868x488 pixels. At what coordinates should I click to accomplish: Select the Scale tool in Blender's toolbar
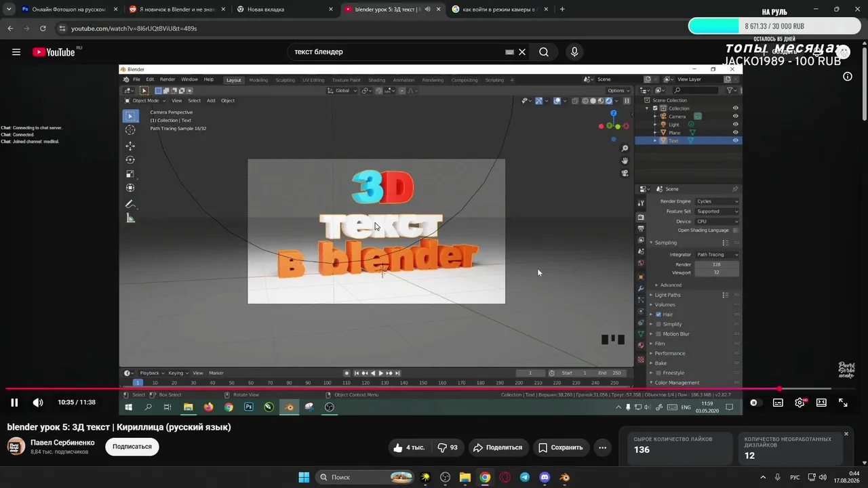pyautogui.click(x=130, y=174)
